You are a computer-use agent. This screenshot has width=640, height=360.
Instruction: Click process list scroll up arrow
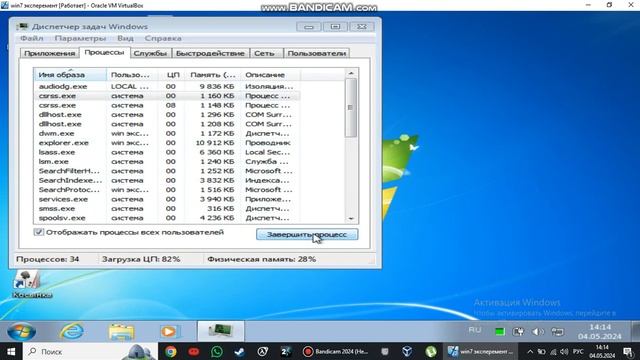click(351, 73)
